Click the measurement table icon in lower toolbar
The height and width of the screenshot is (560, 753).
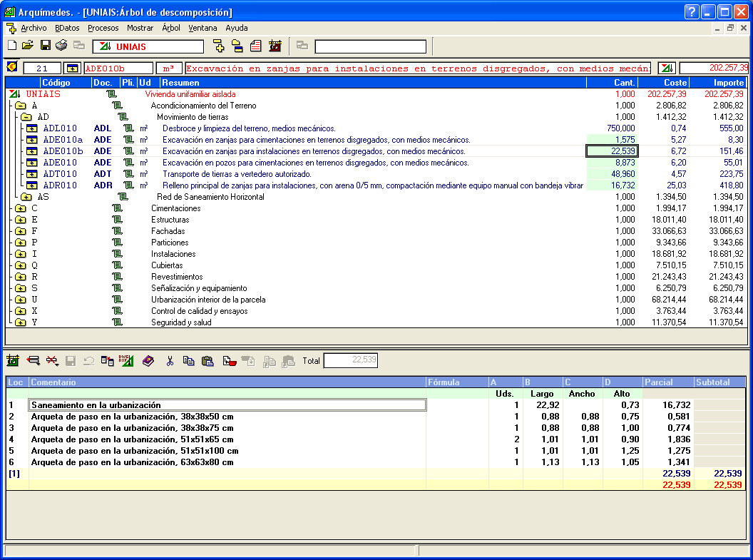click(13, 360)
